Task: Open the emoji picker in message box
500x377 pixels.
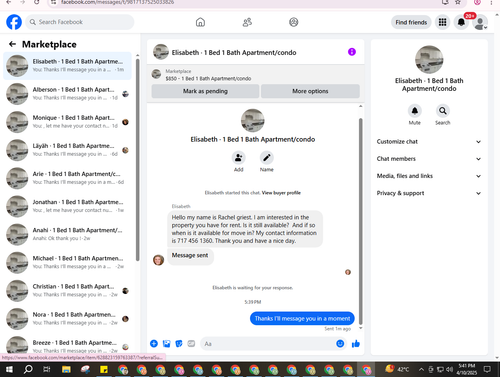Action: coord(340,343)
